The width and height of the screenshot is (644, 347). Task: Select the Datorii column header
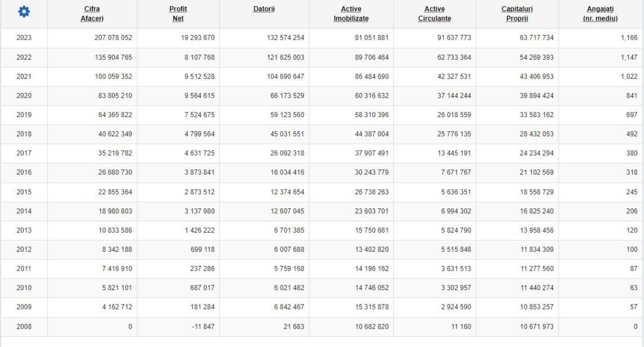pyautogui.click(x=264, y=9)
